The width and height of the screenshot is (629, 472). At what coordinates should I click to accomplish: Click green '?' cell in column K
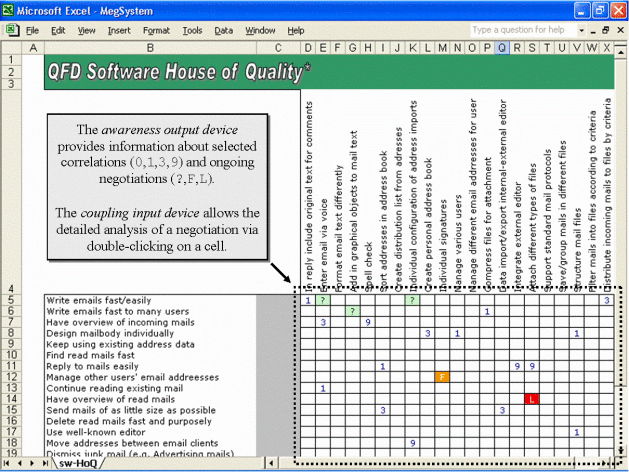(412, 300)
